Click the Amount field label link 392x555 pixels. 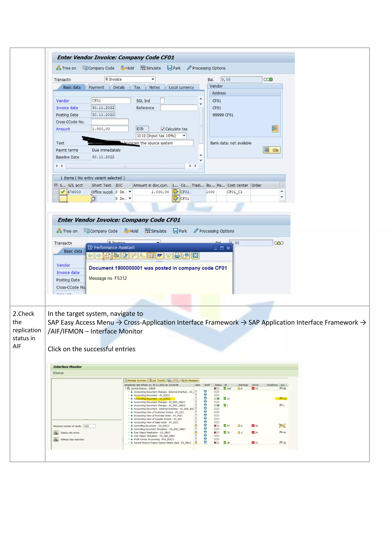[63, 129]
